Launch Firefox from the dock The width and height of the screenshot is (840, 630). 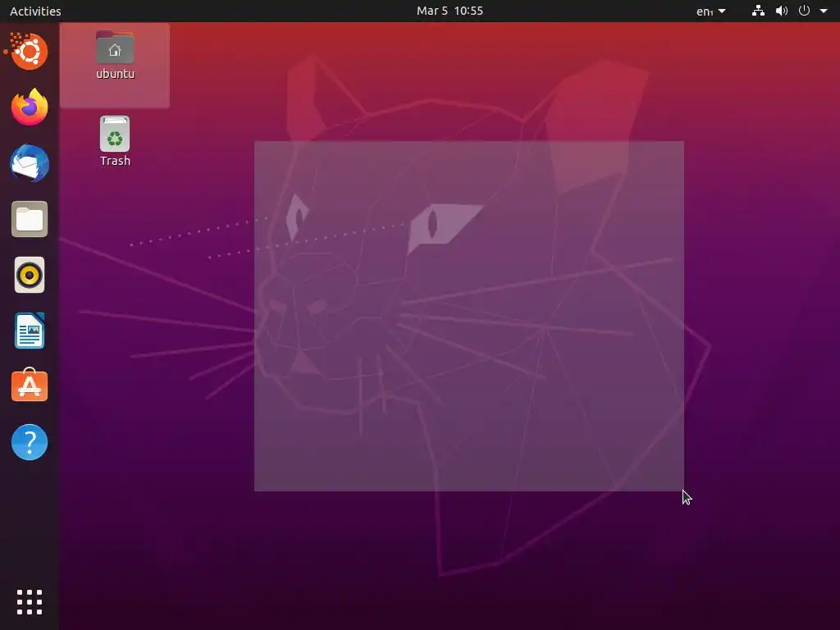pyautogui.click(x=30, y=107)
